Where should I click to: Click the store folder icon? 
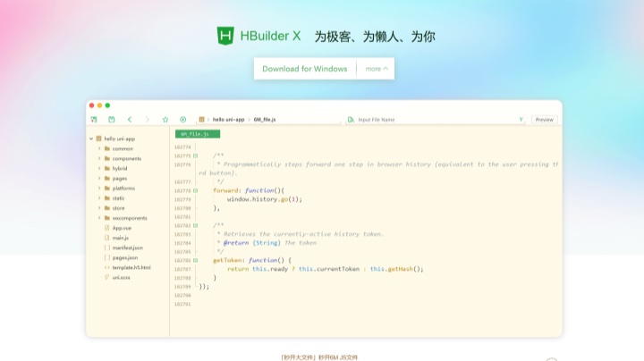(107, 208)
